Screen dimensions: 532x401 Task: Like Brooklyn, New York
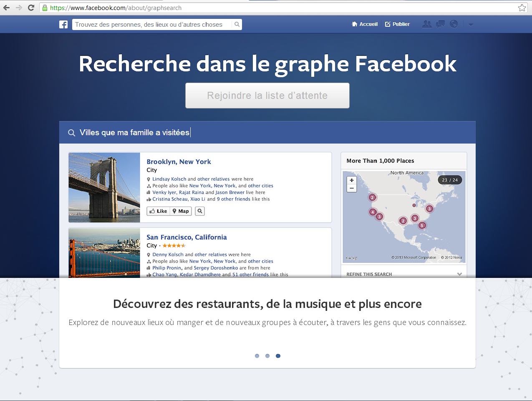158,211
